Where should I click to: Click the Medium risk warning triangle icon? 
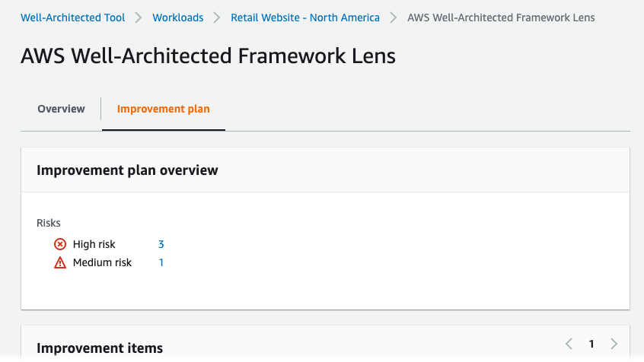pyautogui.click(x=60, y=263)
